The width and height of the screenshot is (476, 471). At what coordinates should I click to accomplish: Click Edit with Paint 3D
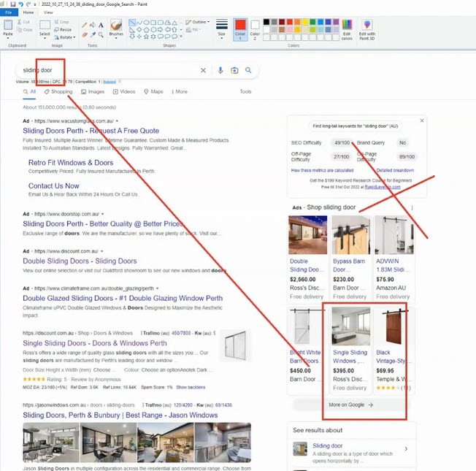pyautogui.click(x=367, y=30)
